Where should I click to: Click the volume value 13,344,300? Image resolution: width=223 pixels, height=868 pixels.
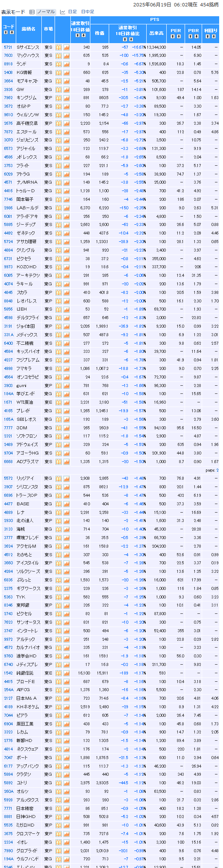[156, 47]
